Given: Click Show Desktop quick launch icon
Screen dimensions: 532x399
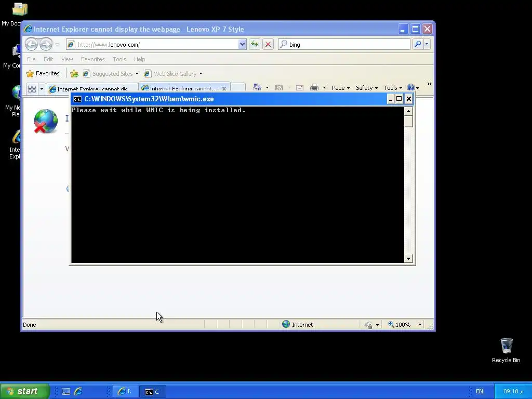Looking at the screenshot, I should [66, 392].
